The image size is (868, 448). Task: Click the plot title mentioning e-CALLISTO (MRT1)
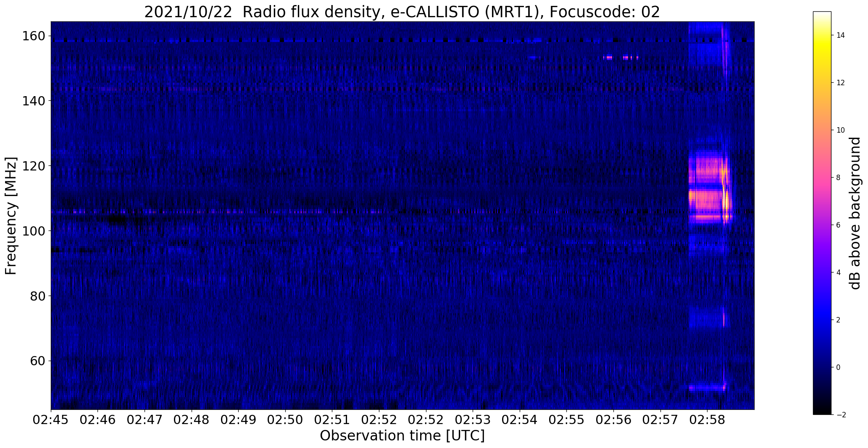402,12
